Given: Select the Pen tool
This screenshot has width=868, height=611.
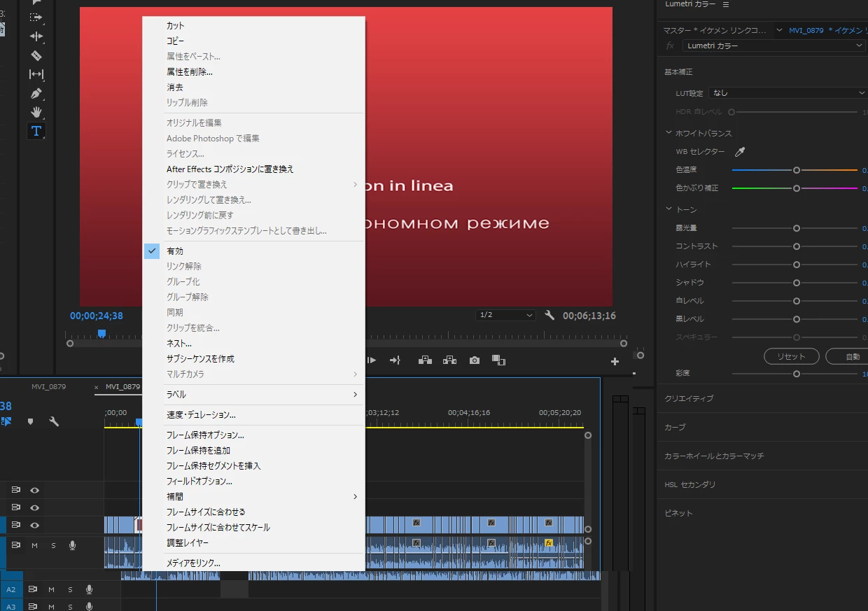Looking at the screenshot, I should pos(36,93).
